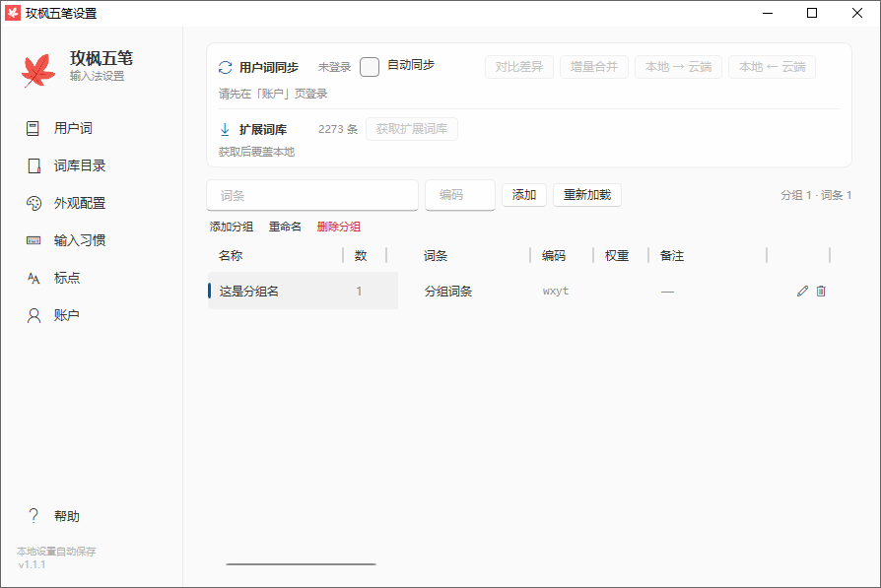Screen dimensions: 881x588
Task: Focus the 词条 input field
Action: tap(312, 195)
